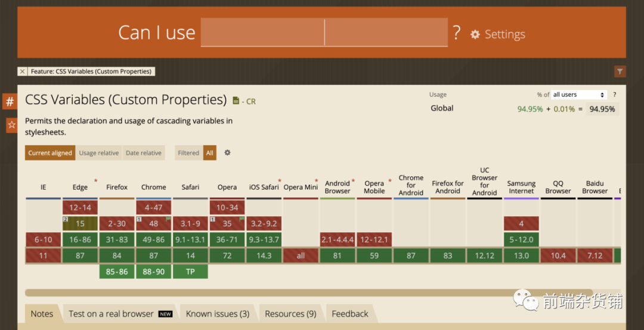Image resolution: width=644 pixels, height=330 pixels.
Task: Select the Edge 15 cell
Action: [80, 224]
